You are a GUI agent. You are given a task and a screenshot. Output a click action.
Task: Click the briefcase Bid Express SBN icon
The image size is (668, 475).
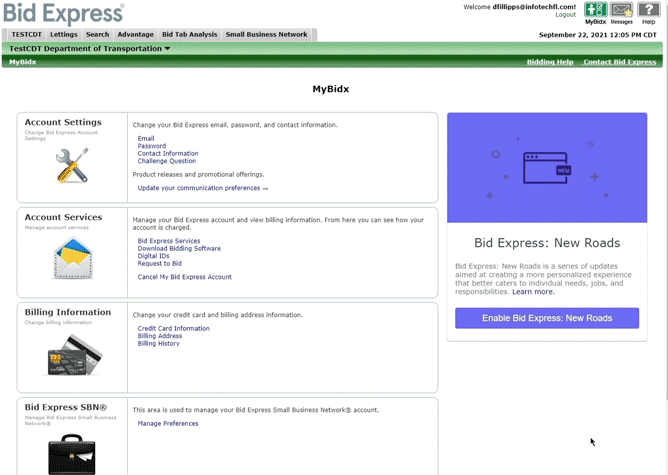(x=72, y=455)
